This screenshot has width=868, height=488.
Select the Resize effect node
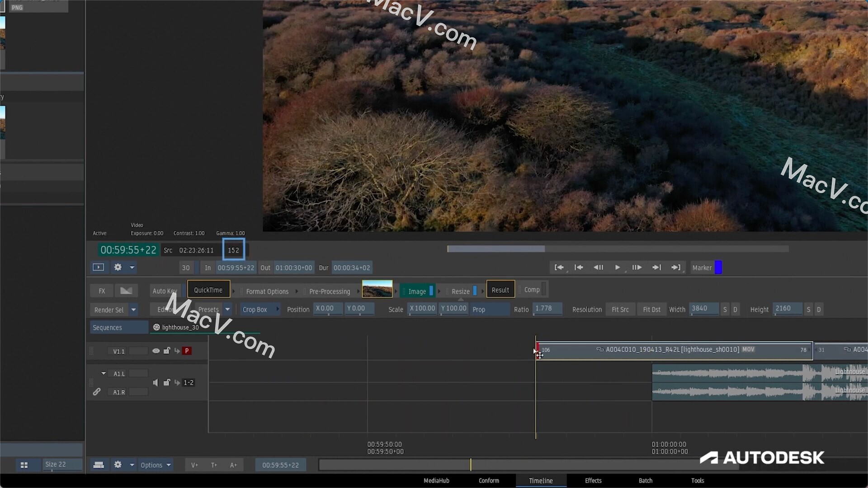tap(461, 291)
